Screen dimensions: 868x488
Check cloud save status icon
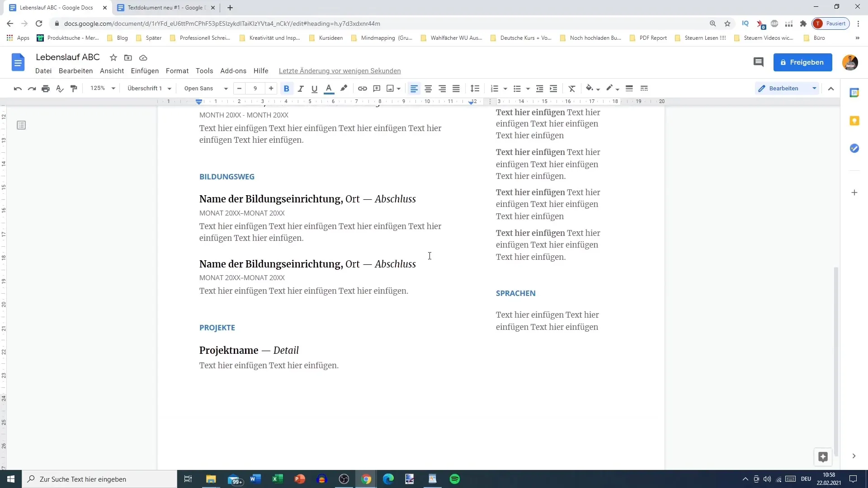tap(143, 58)
